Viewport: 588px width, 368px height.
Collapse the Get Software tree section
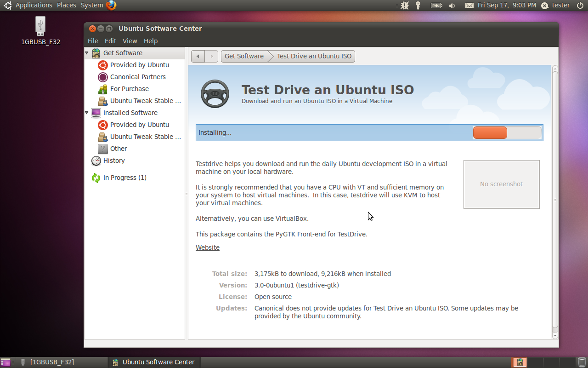[x=87, y=53]
